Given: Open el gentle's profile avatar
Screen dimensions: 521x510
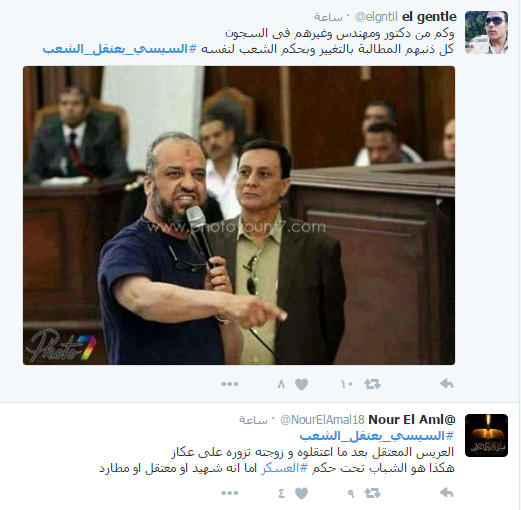Looking at the screenshot, I should pyautogui.click(x=486, y=32).
